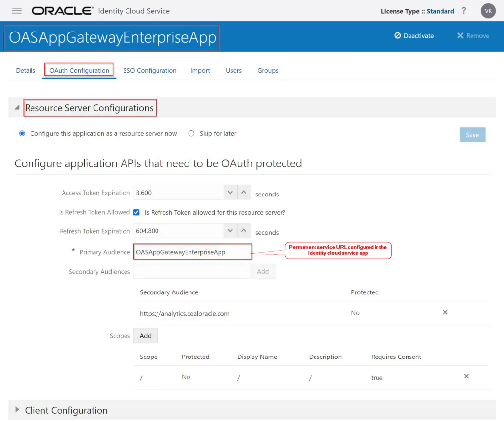Click inside the Secondary Audiences input field

(192, 271)
